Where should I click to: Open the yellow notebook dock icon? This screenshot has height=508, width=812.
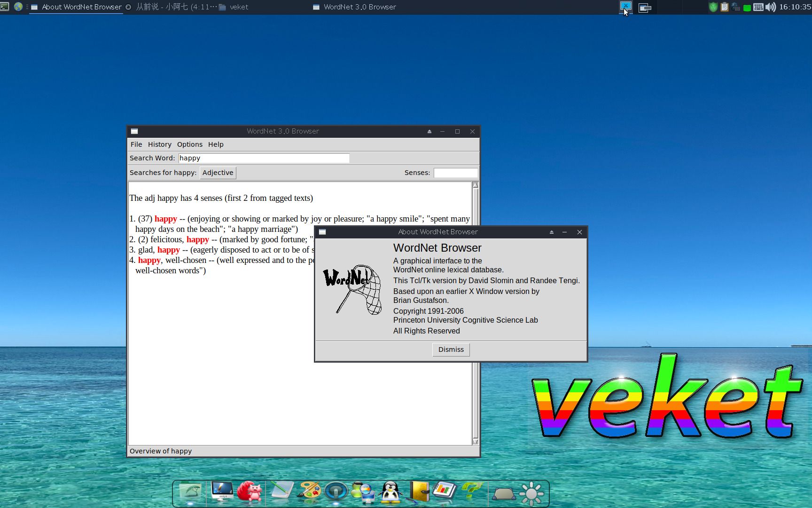[x=419, y=492]
